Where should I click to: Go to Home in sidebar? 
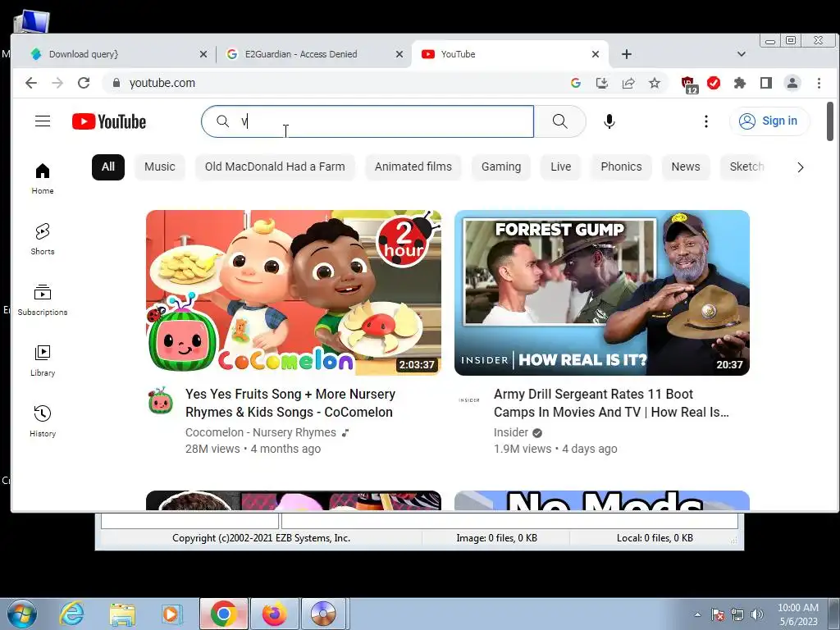click(43, 179)
